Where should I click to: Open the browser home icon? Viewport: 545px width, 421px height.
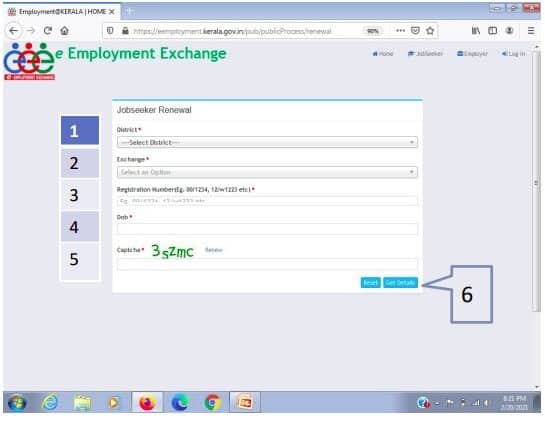64,31
